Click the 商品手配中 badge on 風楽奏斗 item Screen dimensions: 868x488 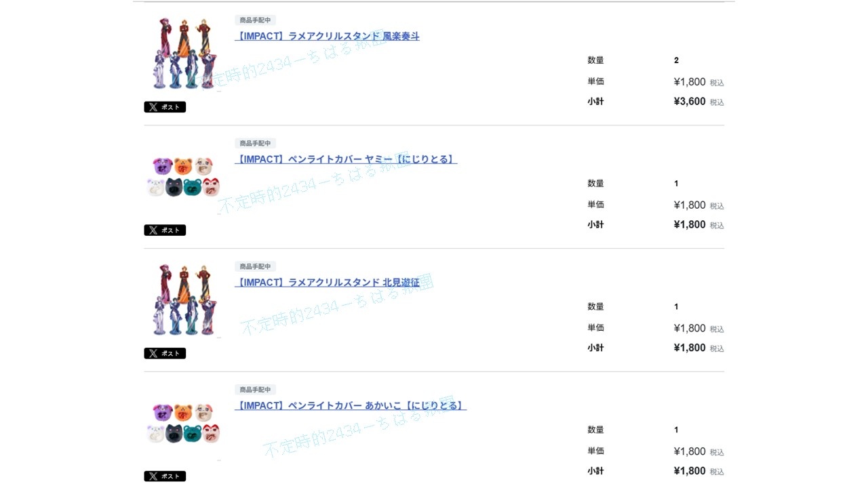click(255, 20)
